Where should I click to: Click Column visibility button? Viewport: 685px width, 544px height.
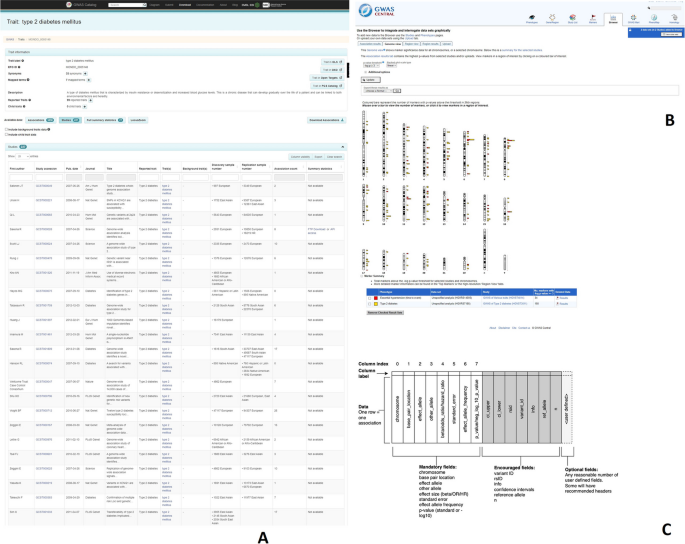pyautogui.click(x=300, y=157)
